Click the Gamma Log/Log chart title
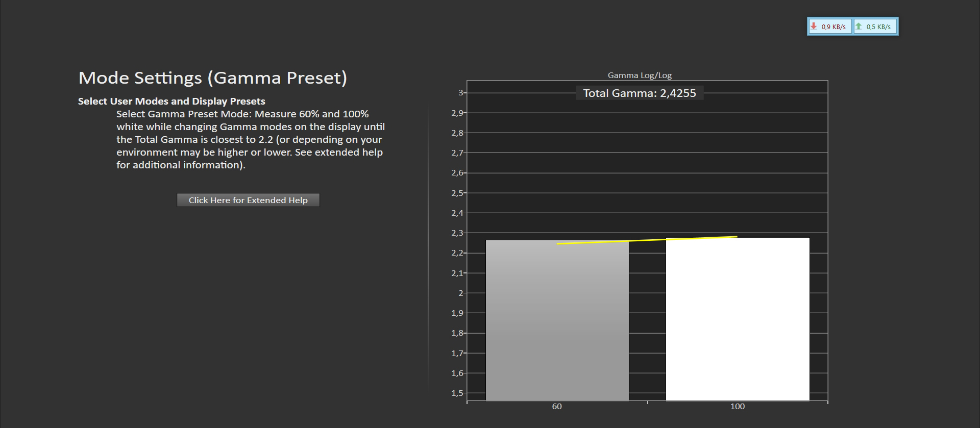This screenshot has height=428, width=980. click(640, 75)
